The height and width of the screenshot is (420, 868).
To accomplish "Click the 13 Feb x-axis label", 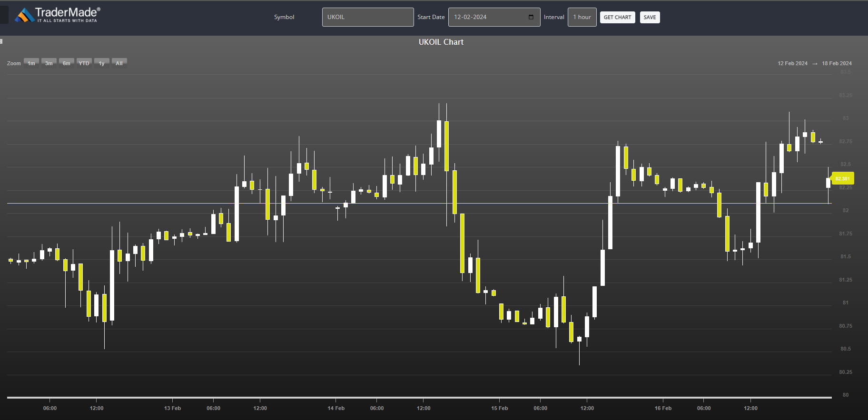I will click(x=172, y=408).
